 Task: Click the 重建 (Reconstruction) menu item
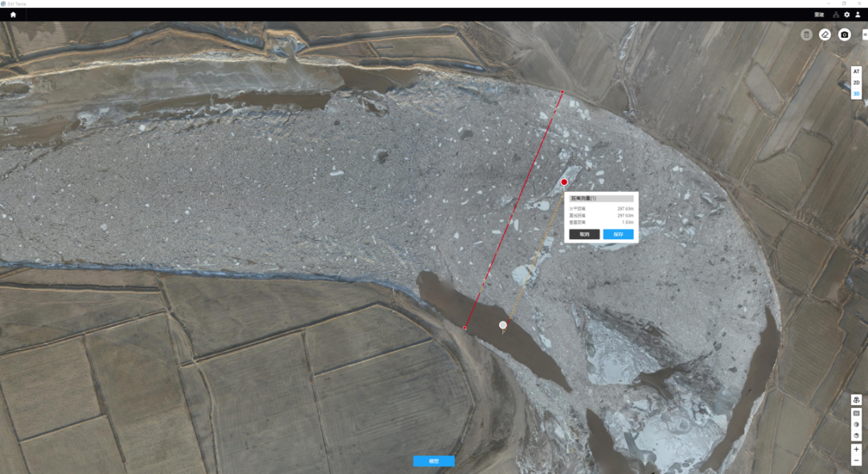819,14
